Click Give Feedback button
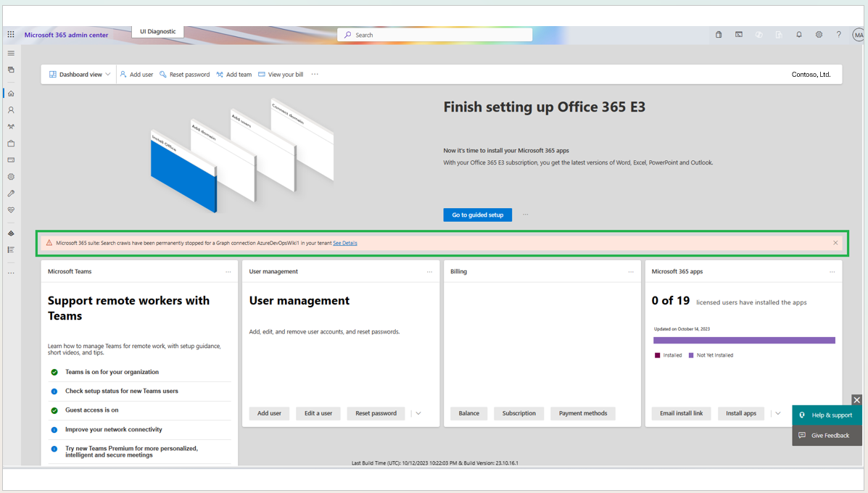This screenshot has height=493, width=868. tap(827, 436)
